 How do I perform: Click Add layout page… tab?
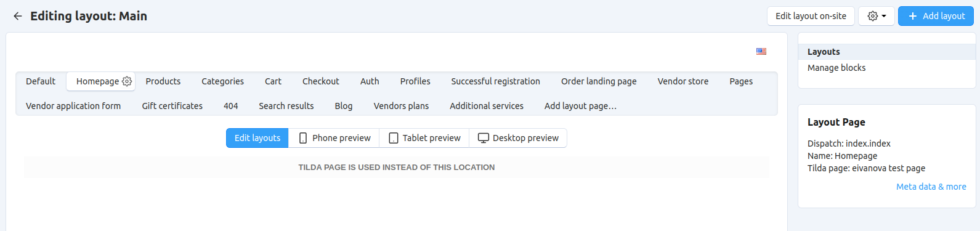coord(580,106)
